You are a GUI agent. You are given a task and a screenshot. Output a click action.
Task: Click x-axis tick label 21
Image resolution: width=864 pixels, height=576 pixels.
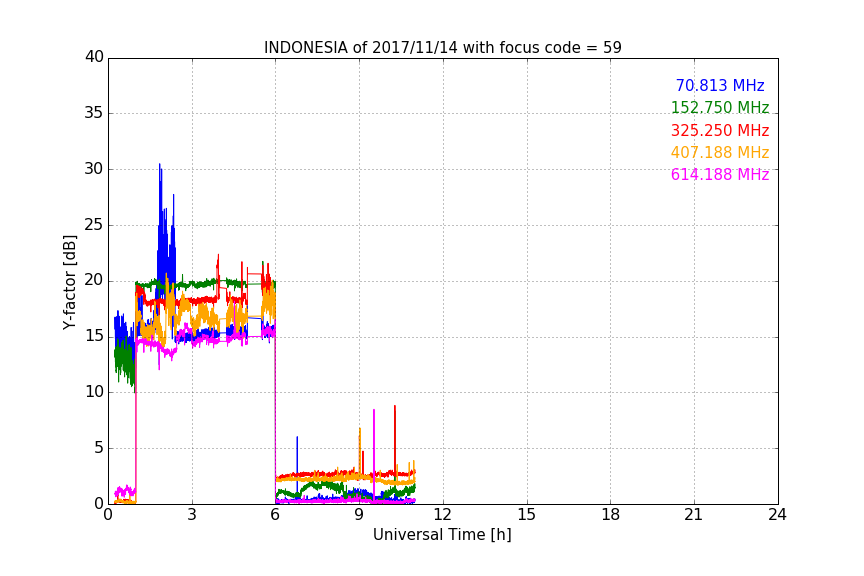pos(694,515)
